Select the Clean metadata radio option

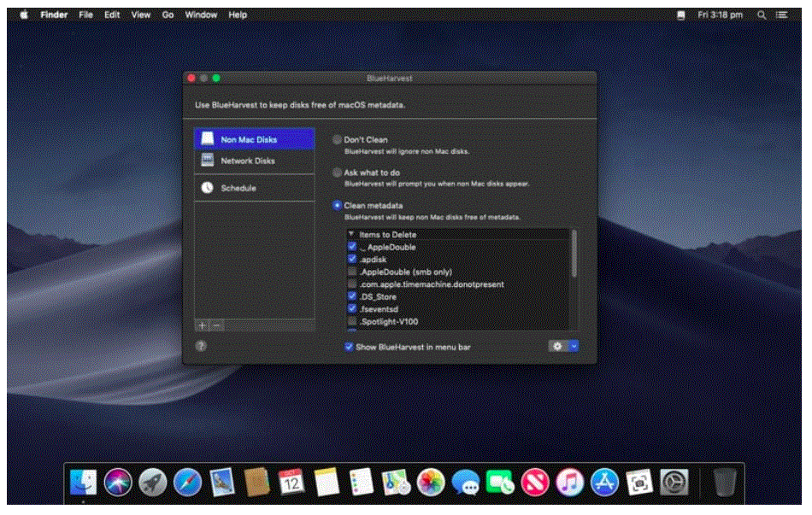(337, 206)
